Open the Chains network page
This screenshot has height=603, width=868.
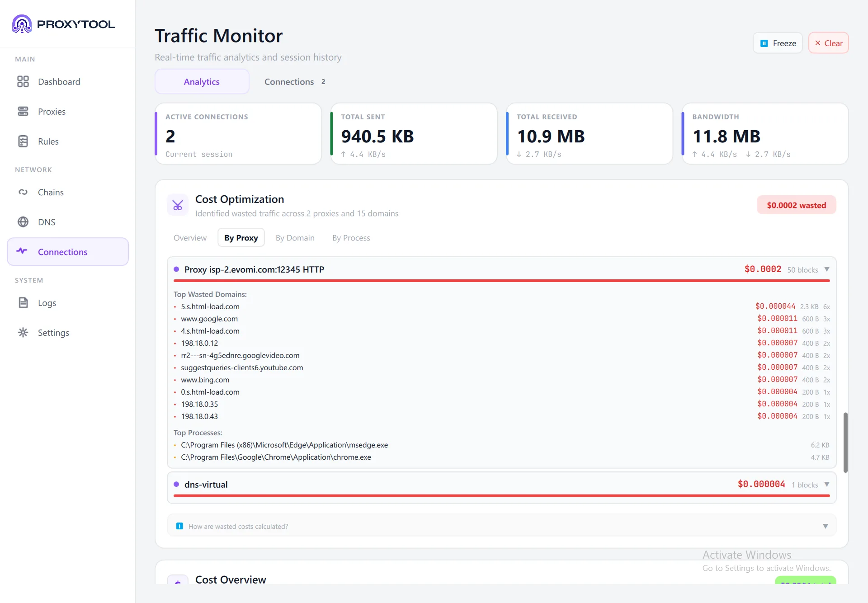pos(68,192)
